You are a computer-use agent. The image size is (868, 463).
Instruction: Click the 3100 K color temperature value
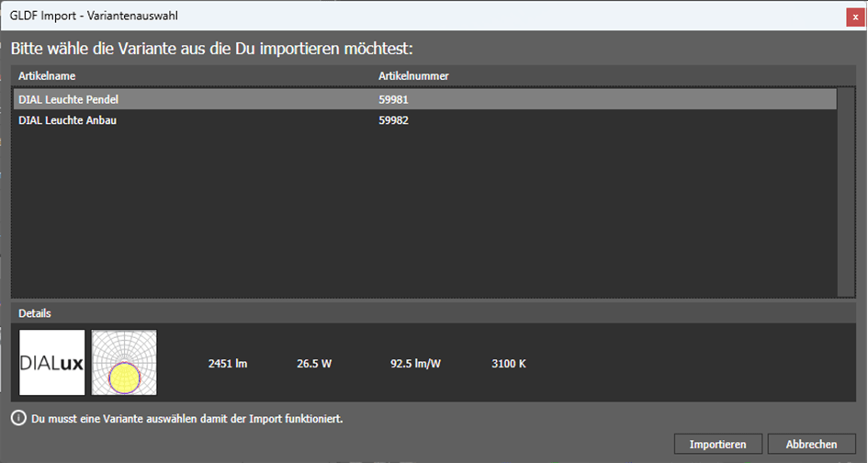[509, 364]
